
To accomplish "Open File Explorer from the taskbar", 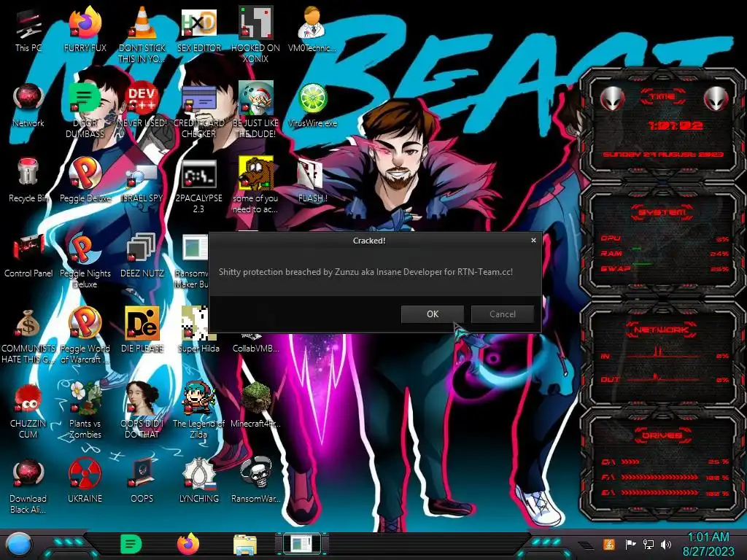I will 245,545.
